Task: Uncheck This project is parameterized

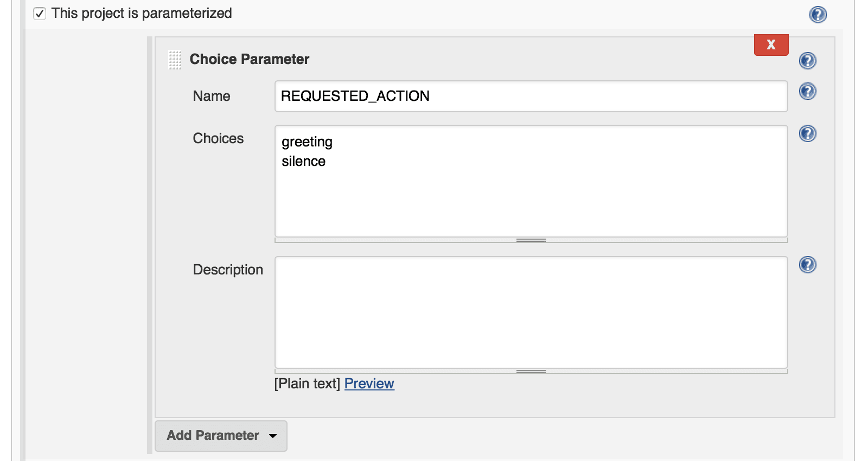Action: pos(39,13)
